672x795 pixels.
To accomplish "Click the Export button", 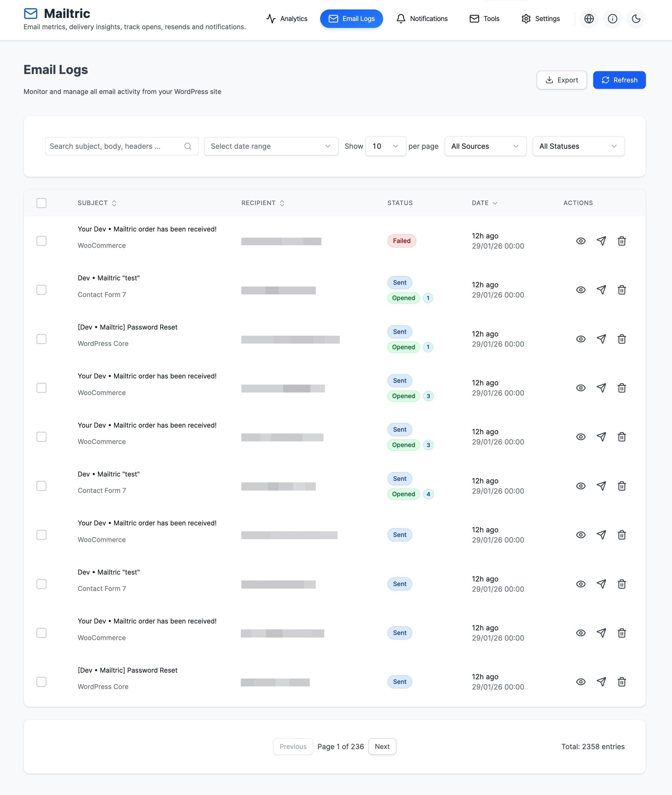I will (561, 80).
